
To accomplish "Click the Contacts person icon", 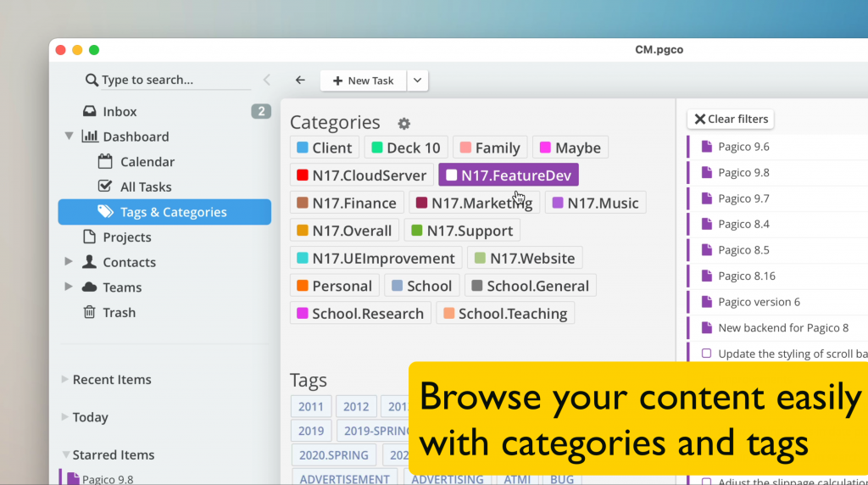I will (89, 261).
